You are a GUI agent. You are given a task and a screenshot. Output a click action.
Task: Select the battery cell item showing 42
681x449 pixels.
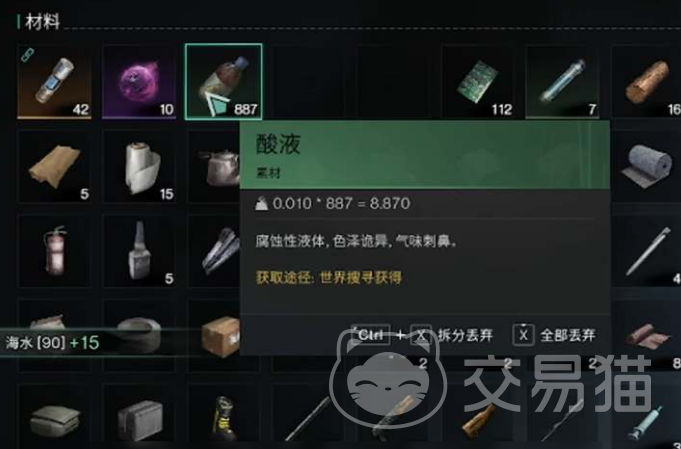tap(54, 81)
